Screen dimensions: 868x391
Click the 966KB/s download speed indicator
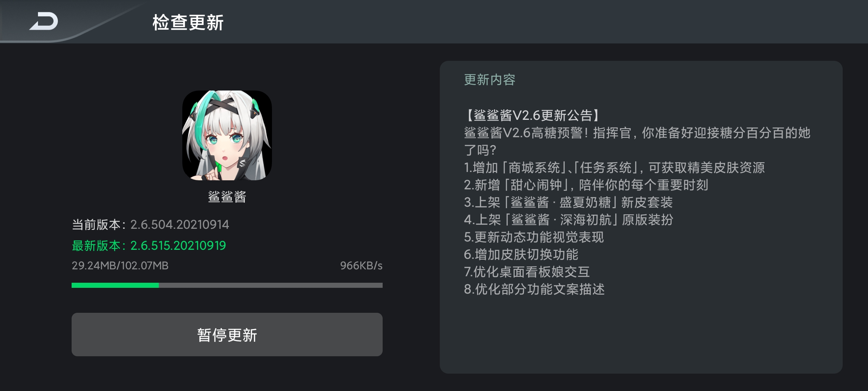(361, 266)
